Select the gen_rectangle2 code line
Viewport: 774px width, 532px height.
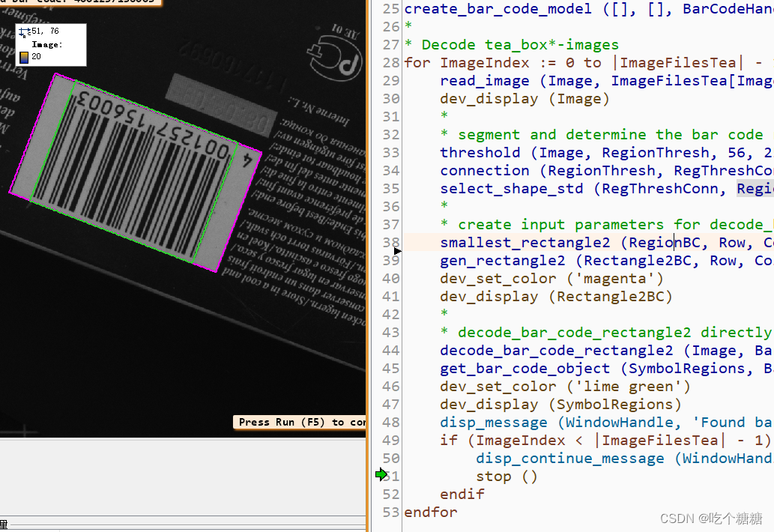607,261
